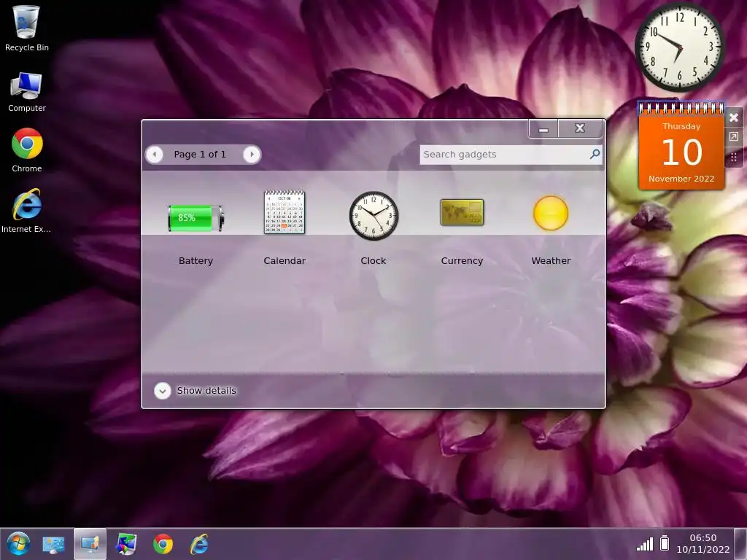This screenshot has width=747, height=560.
Task: Go to previous gadget page
Action: pos(155,155)
